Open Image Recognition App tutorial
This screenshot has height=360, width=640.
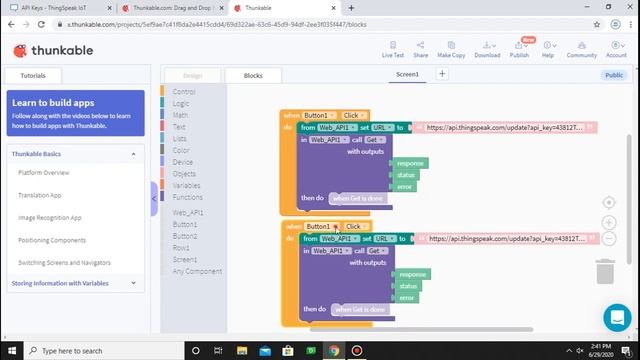click(x=50, y=218)
